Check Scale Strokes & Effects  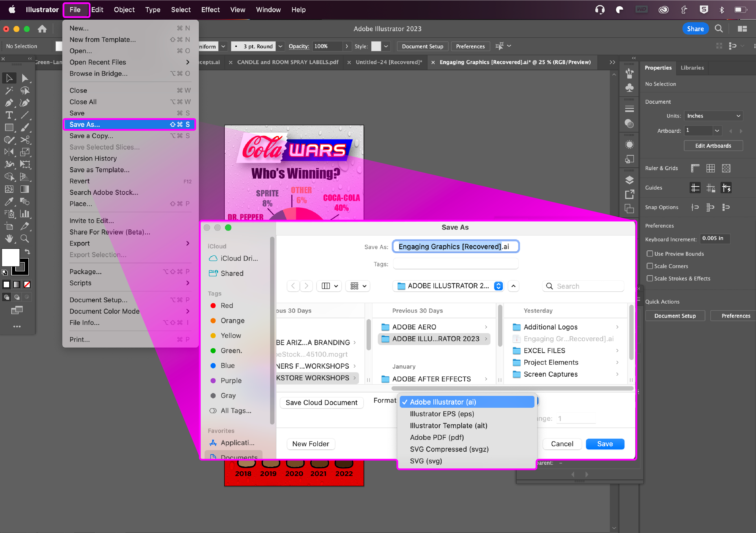(x=650, y=278)
